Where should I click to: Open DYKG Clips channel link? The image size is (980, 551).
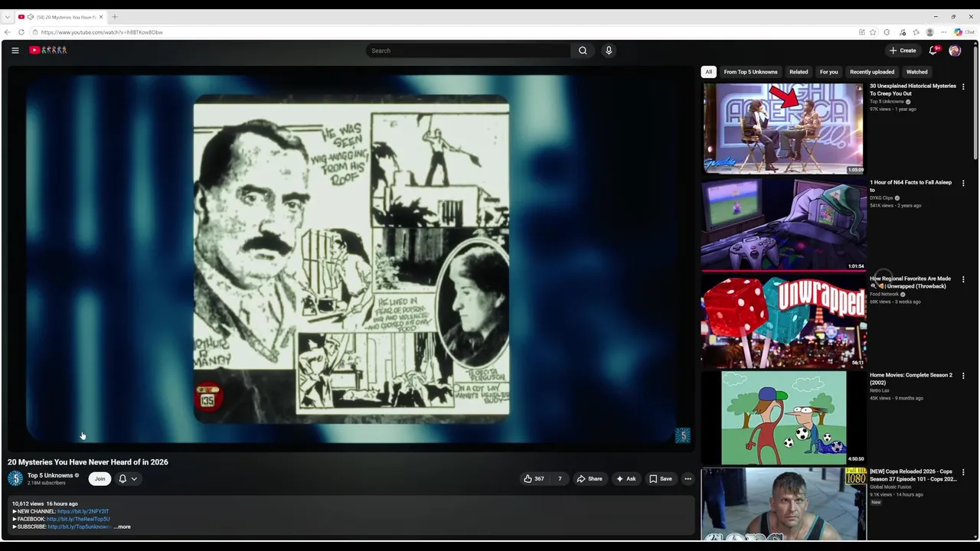coord(881,198)
